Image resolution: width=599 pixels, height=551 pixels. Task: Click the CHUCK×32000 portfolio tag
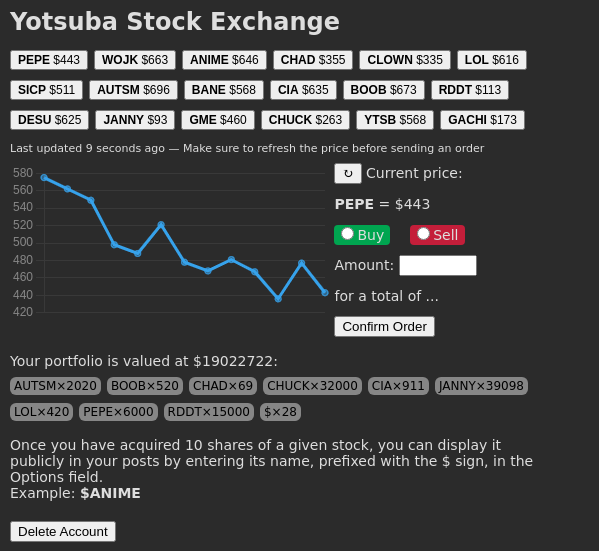(x=312, y=386)
